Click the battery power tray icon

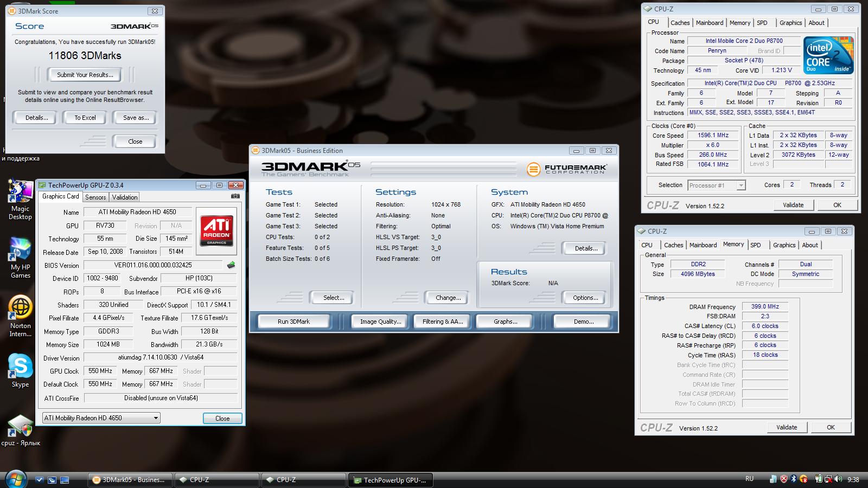coord(819,479)
